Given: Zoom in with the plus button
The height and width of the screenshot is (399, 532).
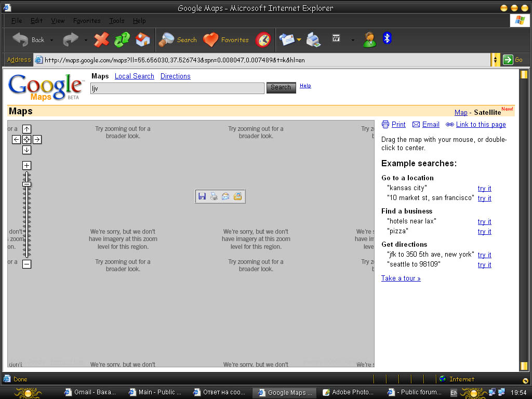Looking at the screenshot, I should pos(27,165).
